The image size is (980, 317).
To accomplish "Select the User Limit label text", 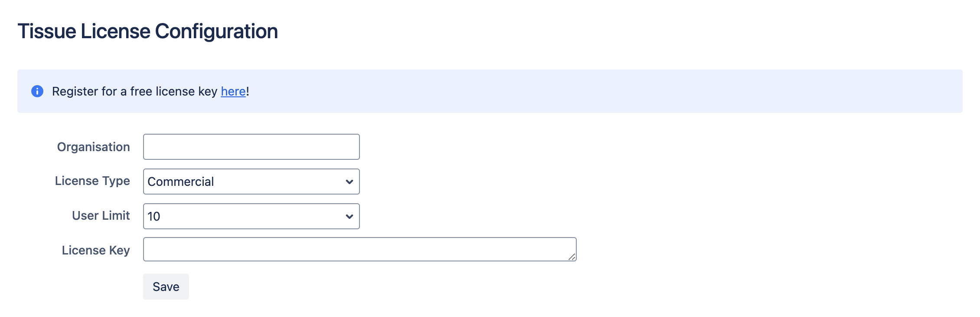I will (x=101, y=215).
